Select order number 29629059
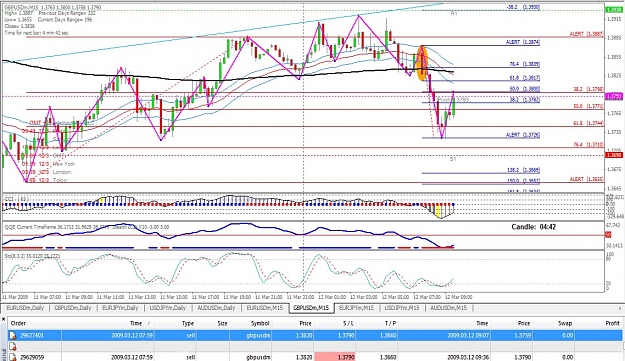The image size is (625, 361). [32, 357]
